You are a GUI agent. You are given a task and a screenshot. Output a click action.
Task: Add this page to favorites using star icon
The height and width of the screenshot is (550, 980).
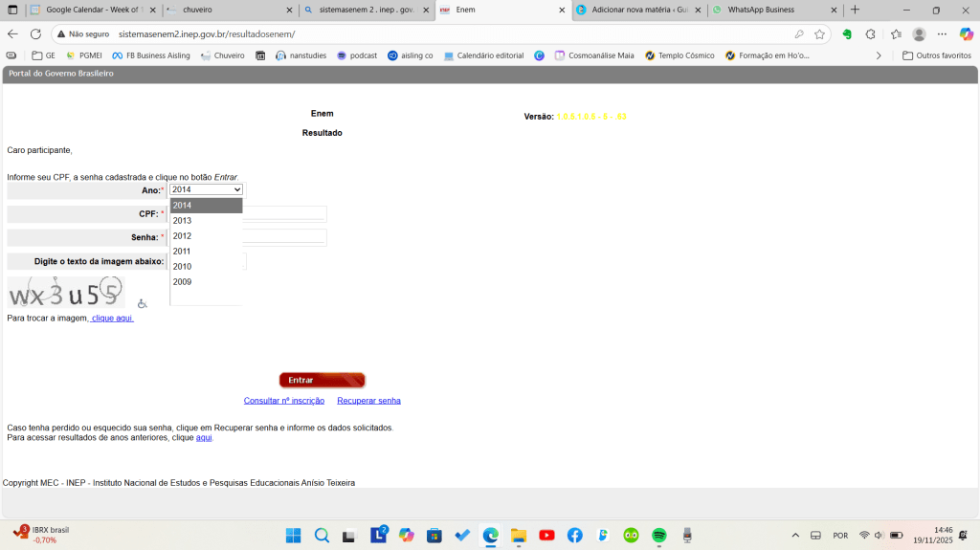click(x=819, y=33)
